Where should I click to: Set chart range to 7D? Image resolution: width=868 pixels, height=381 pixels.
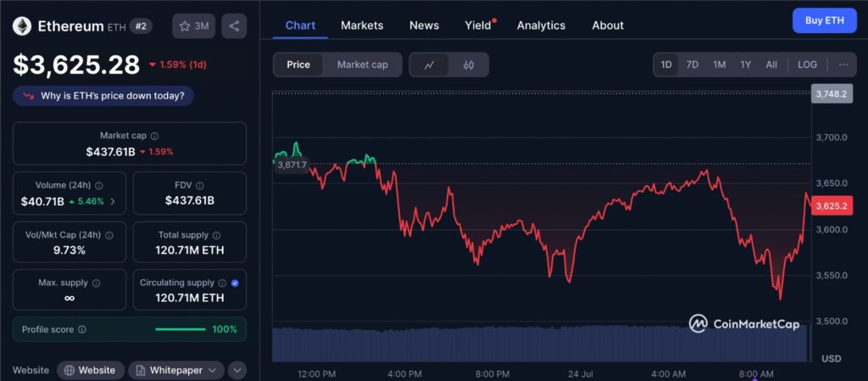click(692, 64)
